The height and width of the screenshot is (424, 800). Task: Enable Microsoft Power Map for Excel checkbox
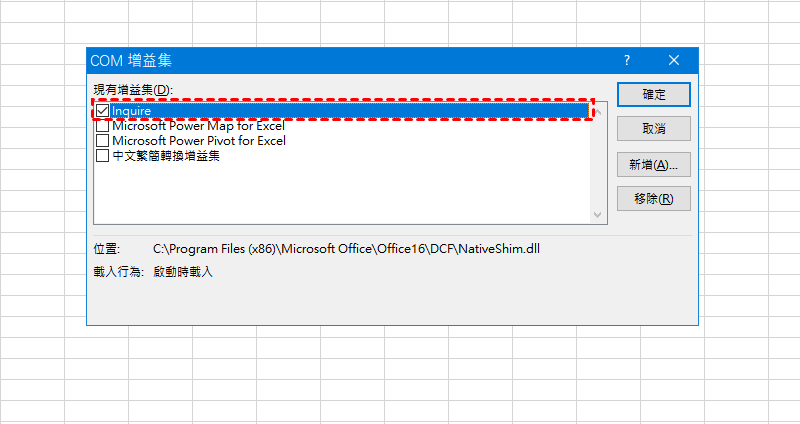103,126
